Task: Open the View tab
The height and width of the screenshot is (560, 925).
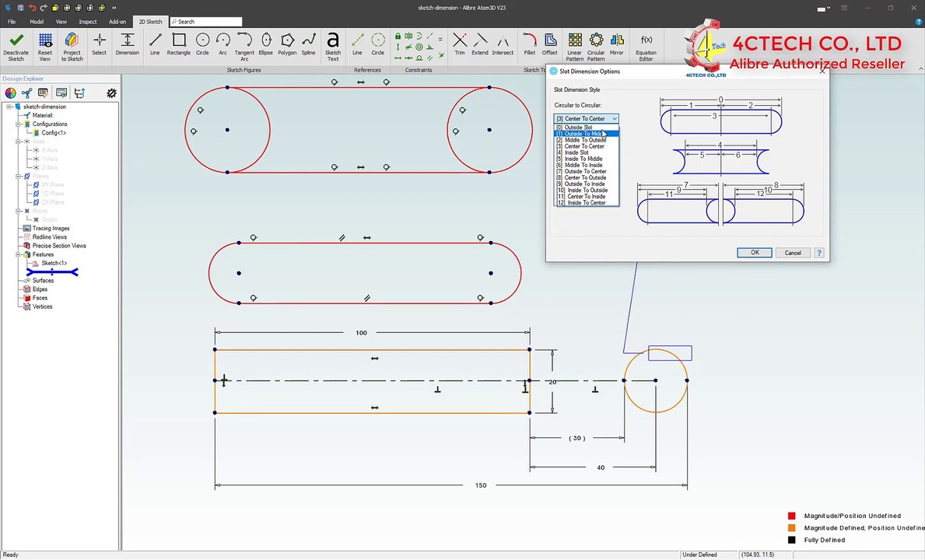Action: coord(61,22)
